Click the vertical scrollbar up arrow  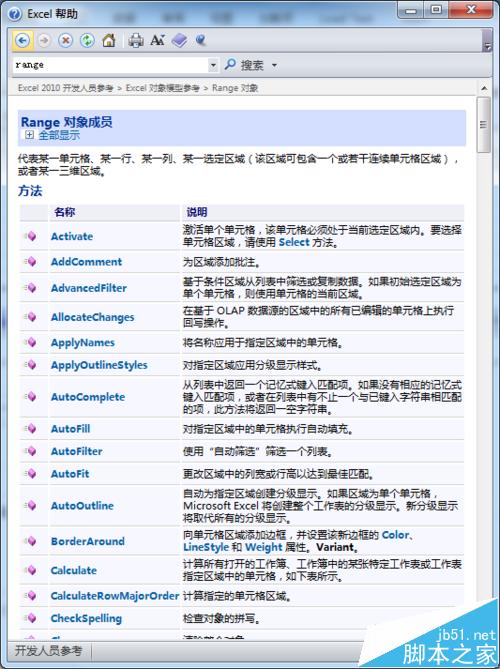tap(484, 89)
